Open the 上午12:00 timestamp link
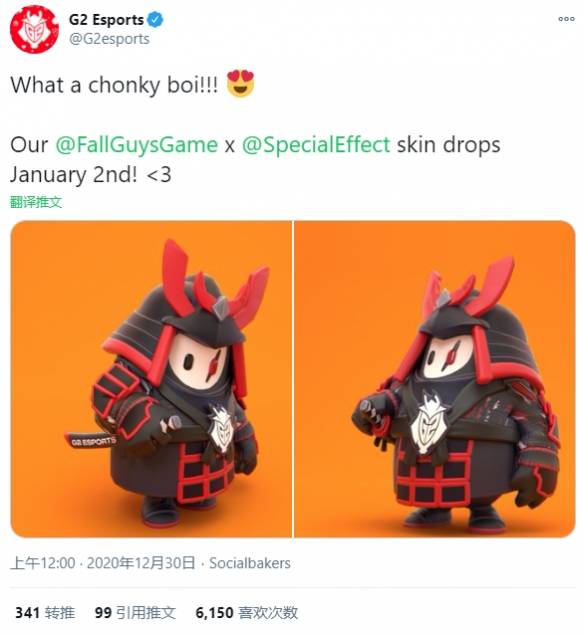This screenshot has height=635, width=584. [43, 563]
